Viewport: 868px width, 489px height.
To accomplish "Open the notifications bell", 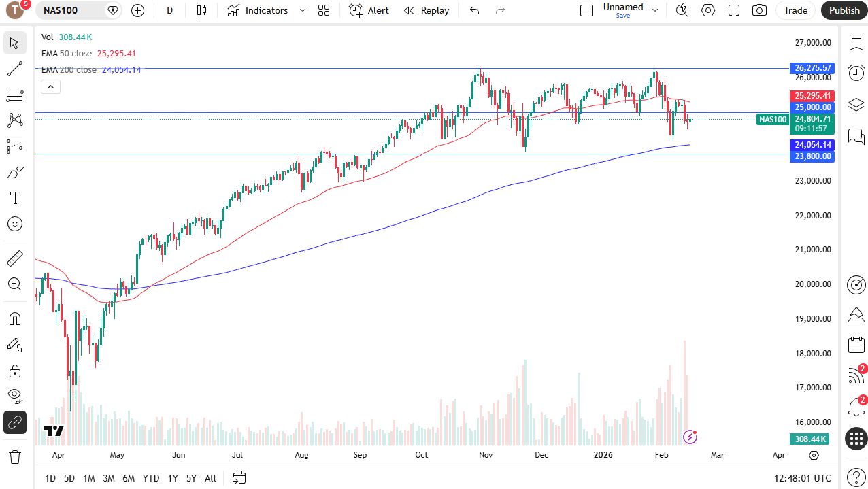I will 856,407.
